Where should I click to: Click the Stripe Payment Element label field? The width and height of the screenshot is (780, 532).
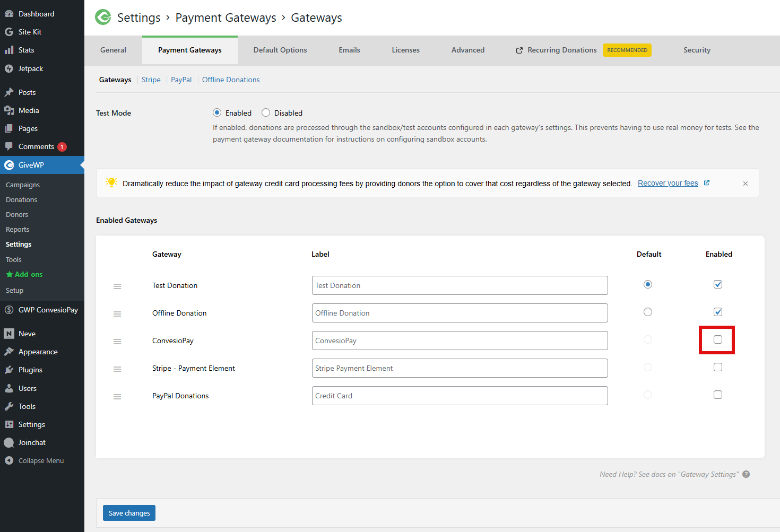(x=460, y=368)
